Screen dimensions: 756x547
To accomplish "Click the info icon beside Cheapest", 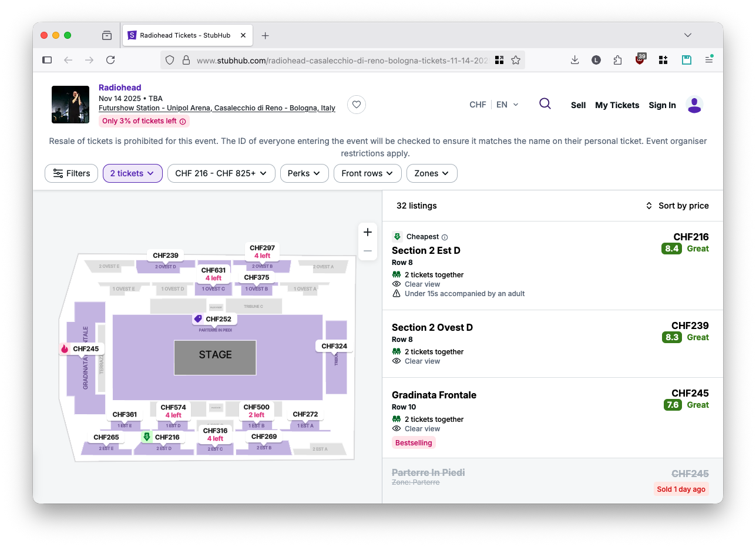I will click(x=445, y=237).
